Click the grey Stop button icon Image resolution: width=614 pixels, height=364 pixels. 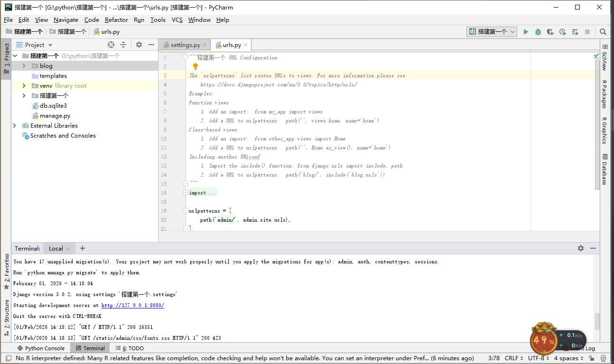coord(587,32)
